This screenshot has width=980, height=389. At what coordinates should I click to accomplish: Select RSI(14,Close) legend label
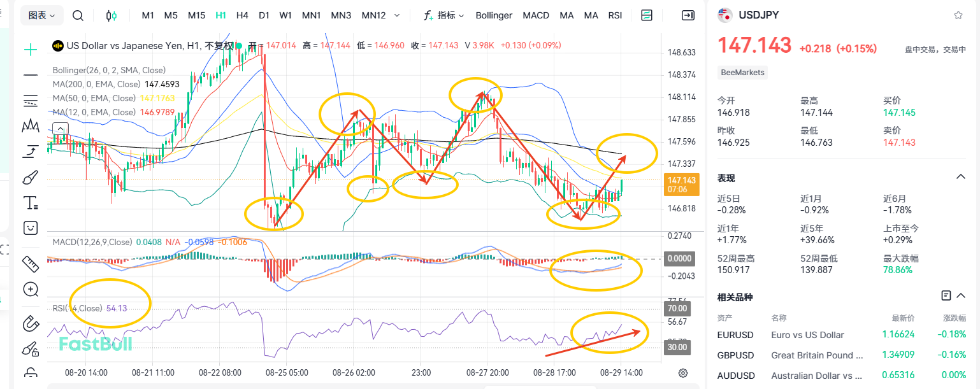point(77,308)
